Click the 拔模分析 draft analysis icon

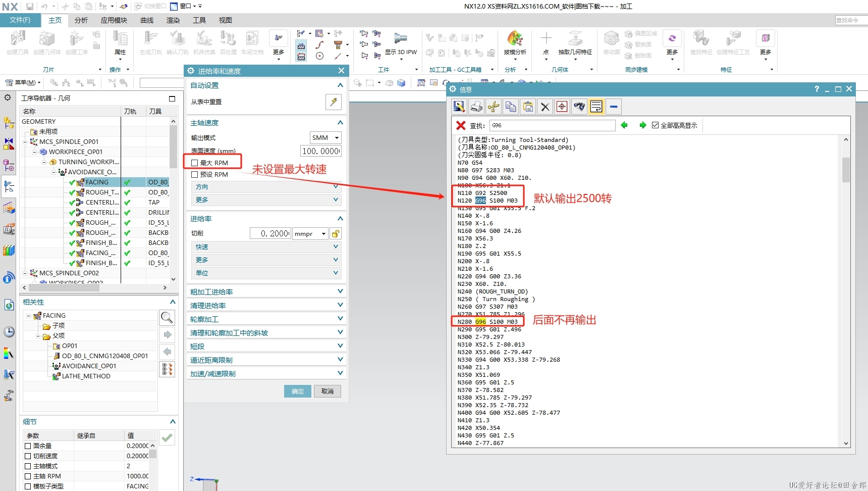point(515,38)
